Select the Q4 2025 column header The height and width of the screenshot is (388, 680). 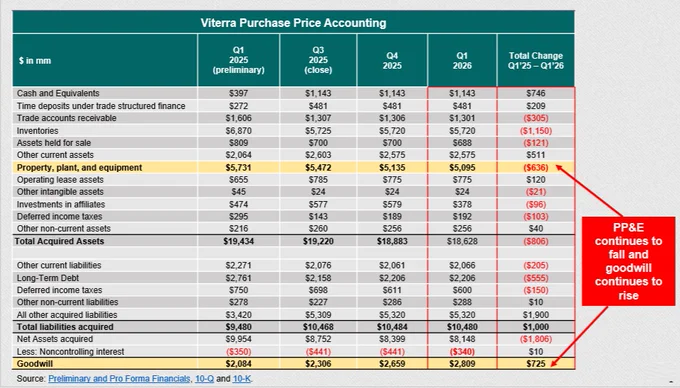pos(392,61)
